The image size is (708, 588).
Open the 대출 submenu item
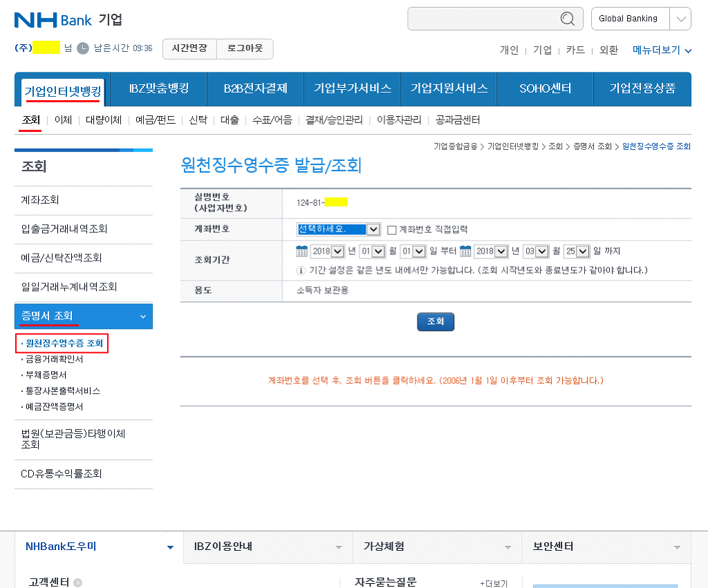(x=230, y=120)
